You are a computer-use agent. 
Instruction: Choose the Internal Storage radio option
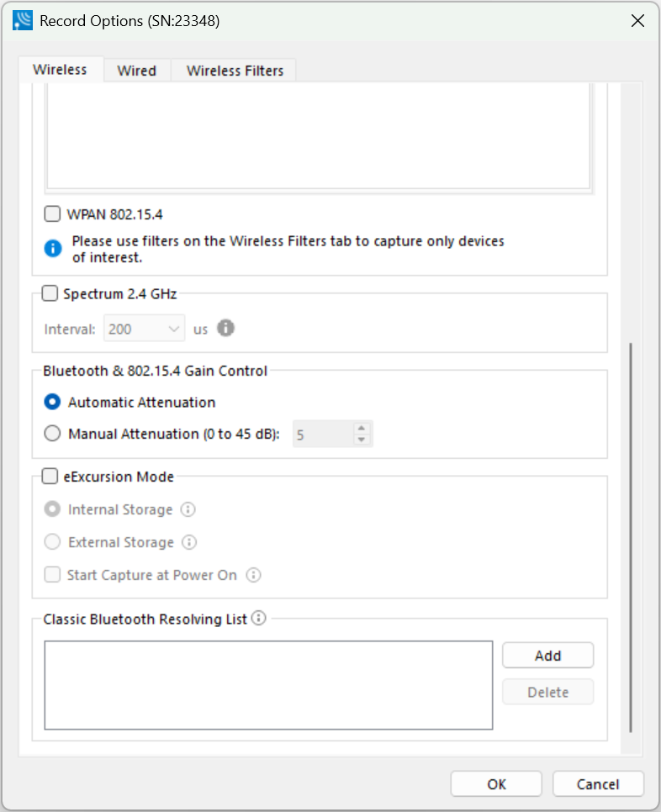click(x=52, y=509)
